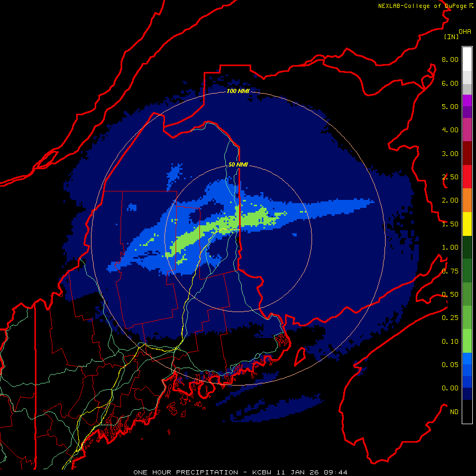Screen dimensions: 476x476
Task: Select the 6.00 legend value
Action: [x=450, y=83]
